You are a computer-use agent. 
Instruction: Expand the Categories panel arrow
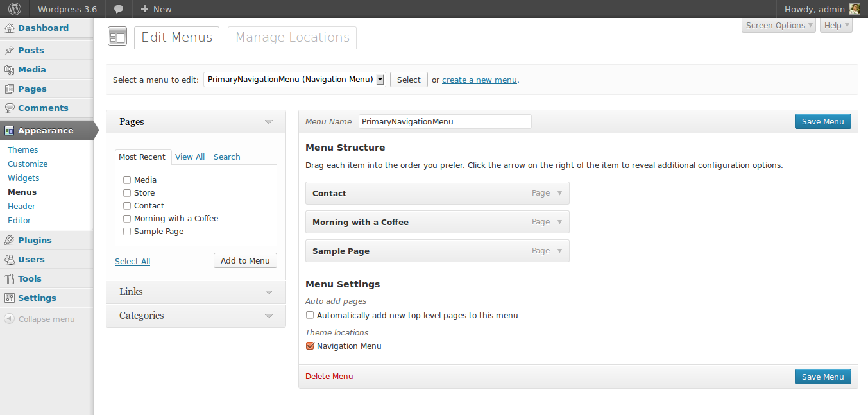coord(269,316)
